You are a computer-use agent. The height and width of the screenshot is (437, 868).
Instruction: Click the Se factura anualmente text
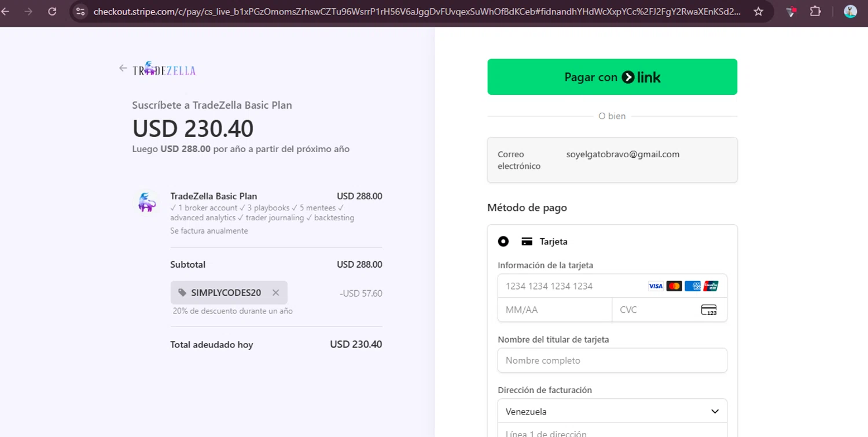pos(209,231)
